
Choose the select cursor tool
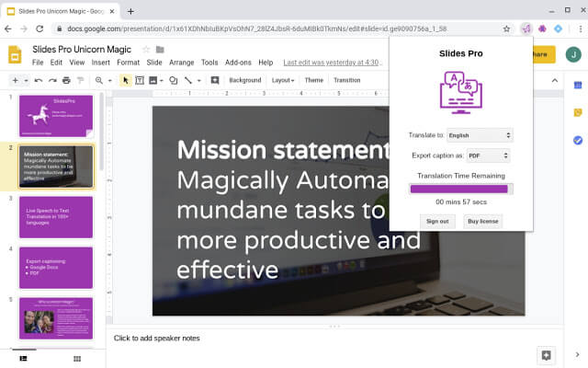(126, 80)
